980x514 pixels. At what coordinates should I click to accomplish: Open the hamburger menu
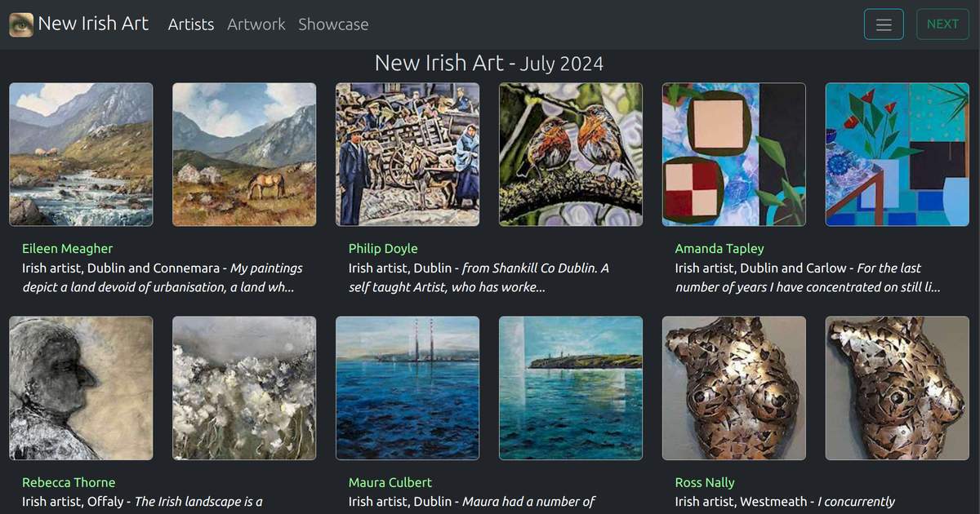884,24
